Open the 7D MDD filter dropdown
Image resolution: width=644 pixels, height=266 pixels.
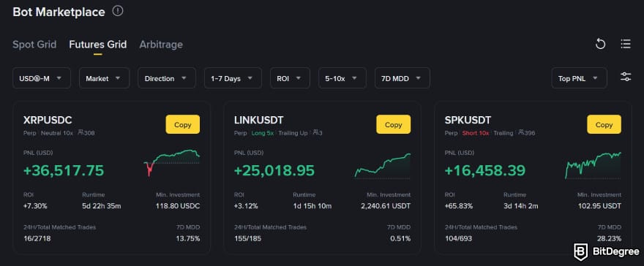point(402,78)
